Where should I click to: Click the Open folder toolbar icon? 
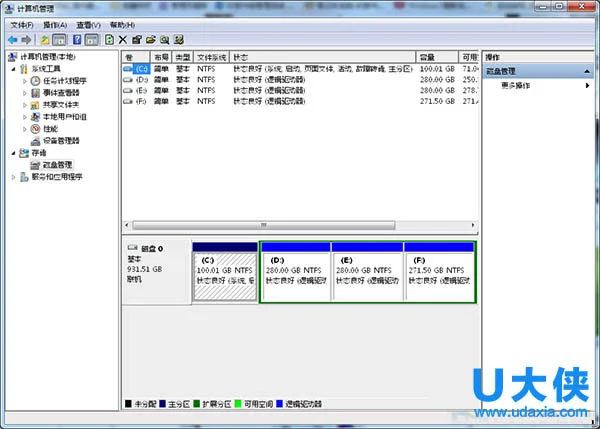point(151,39)
